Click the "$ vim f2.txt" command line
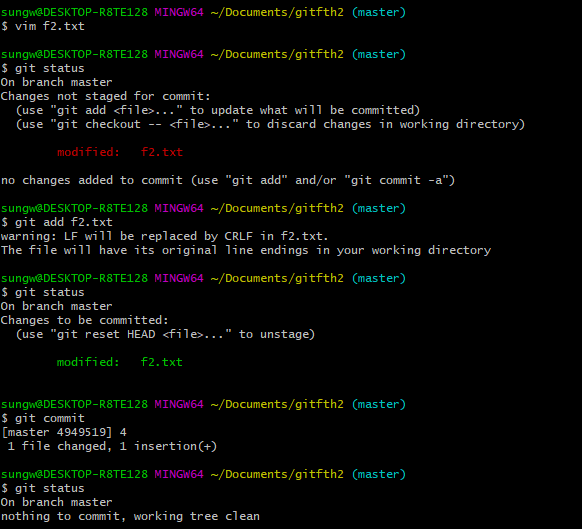The image size is (582, 529). 43,26
